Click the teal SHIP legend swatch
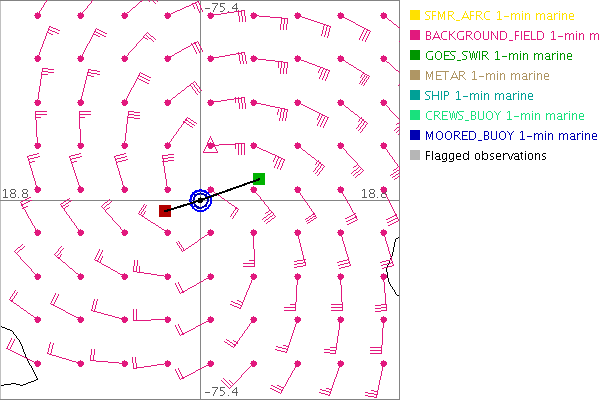This screenshot has height=400, width=600. (415, 95)
